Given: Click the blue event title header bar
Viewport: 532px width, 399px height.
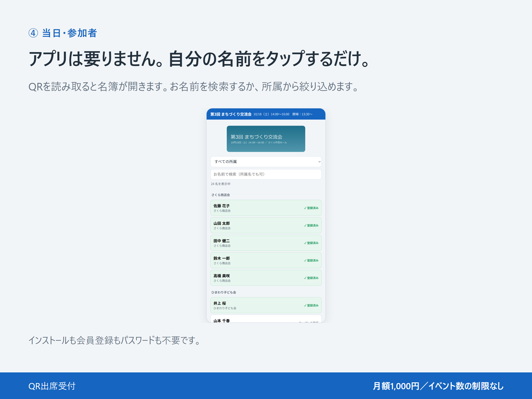Looking at the screenshot, I should coord(266,114).
